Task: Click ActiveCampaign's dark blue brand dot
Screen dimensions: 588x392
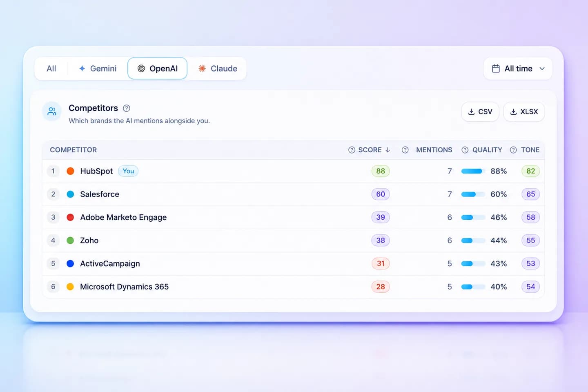Action: pos(70,264)
